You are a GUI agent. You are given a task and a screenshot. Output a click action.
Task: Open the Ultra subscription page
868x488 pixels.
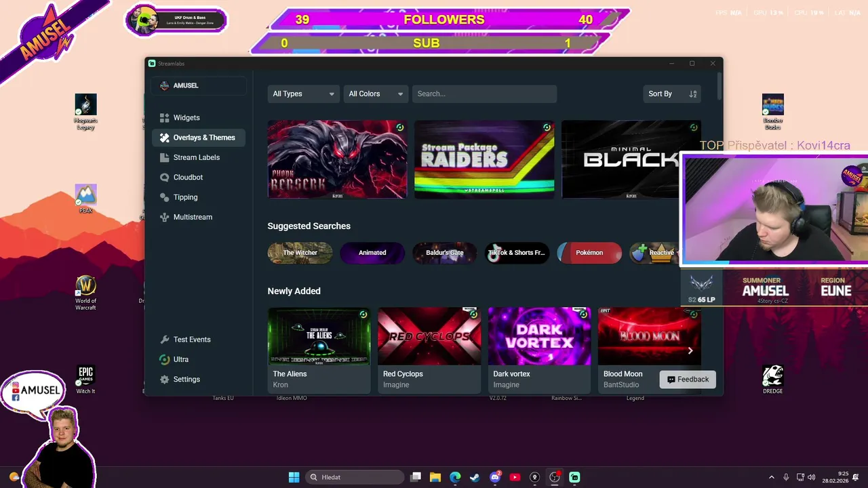pyautogui.click(x=199, y=359)
